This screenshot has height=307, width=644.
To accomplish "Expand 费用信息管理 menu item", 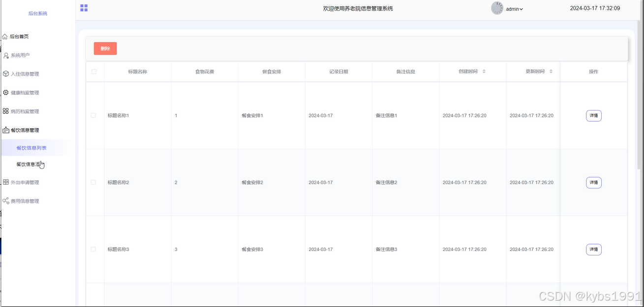I will pyautogui.click(x=38, y=201).
